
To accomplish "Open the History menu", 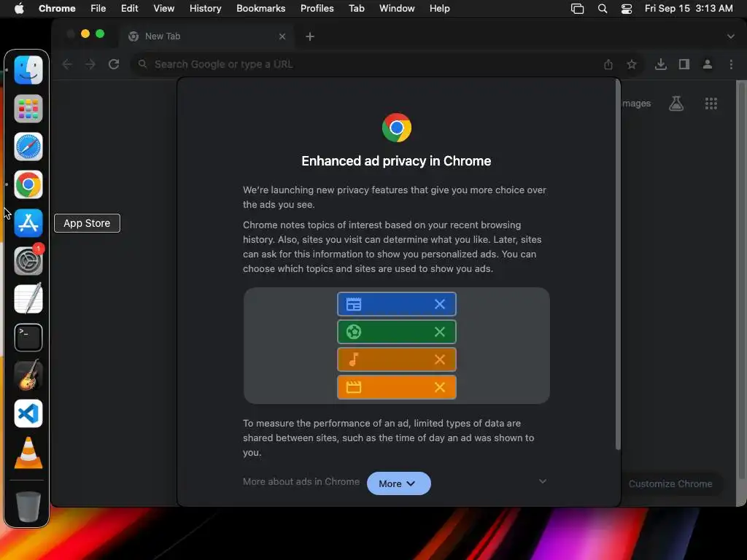I will (x=205, y=9).
